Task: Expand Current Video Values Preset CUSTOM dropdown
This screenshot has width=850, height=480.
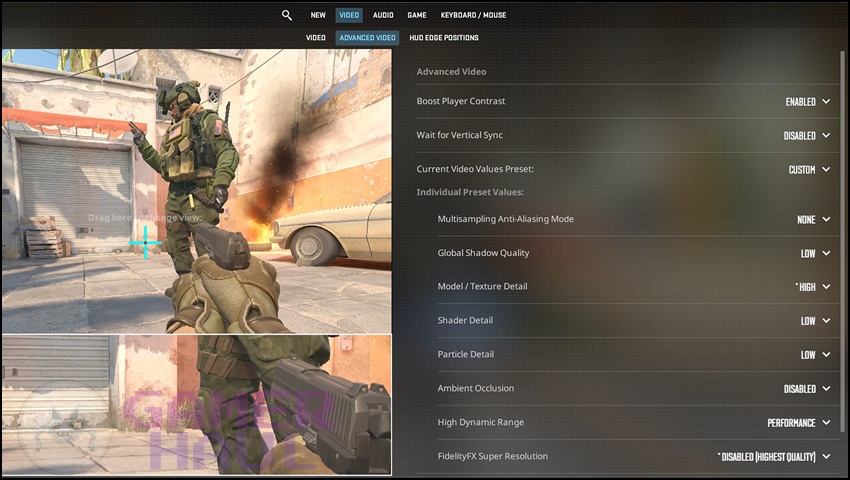Action: click(809, 170)
